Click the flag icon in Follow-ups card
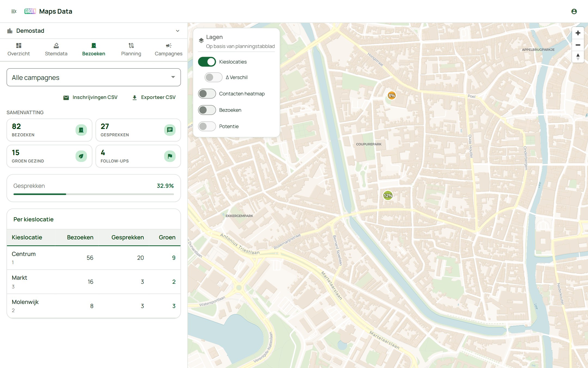588x368 pixels. point(170,156)
